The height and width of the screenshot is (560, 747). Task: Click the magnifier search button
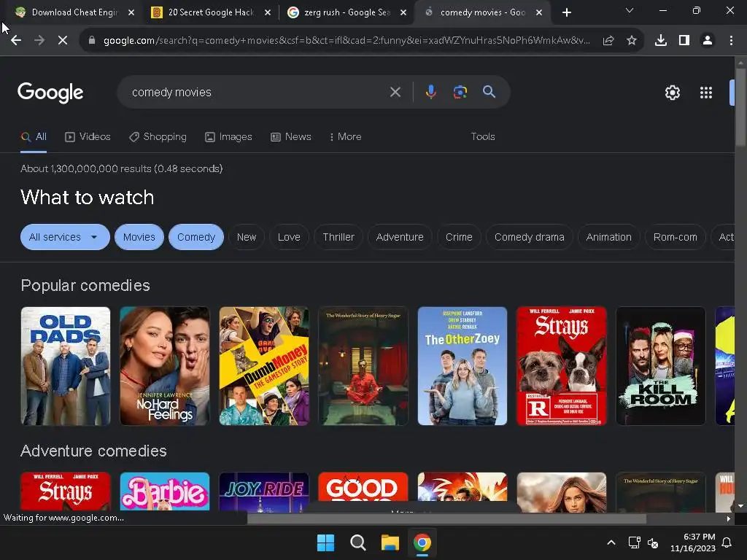click(489, 92)
